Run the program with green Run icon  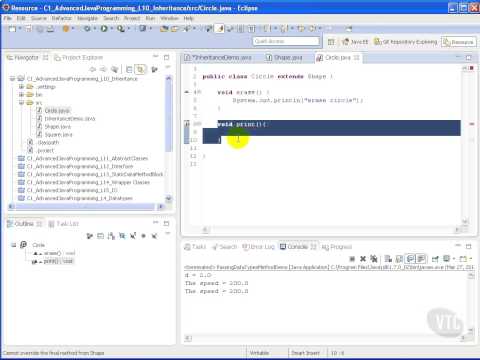[104, 29]
